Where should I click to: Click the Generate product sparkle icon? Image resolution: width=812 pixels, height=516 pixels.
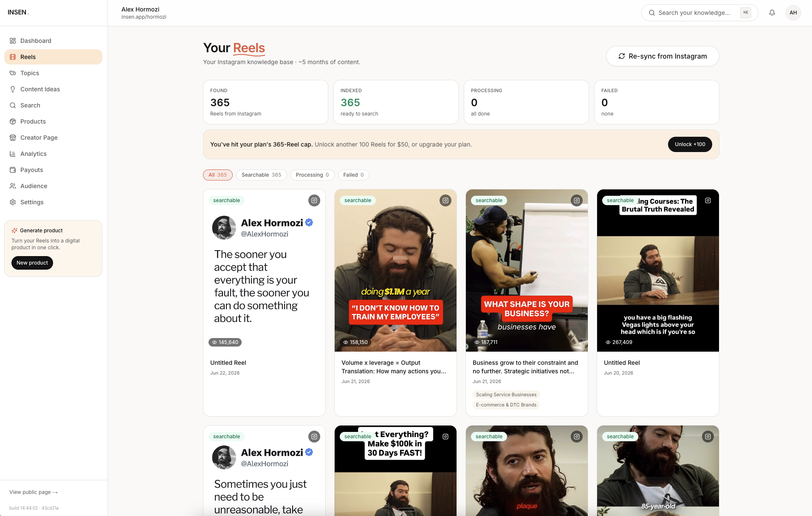(14, 231)
